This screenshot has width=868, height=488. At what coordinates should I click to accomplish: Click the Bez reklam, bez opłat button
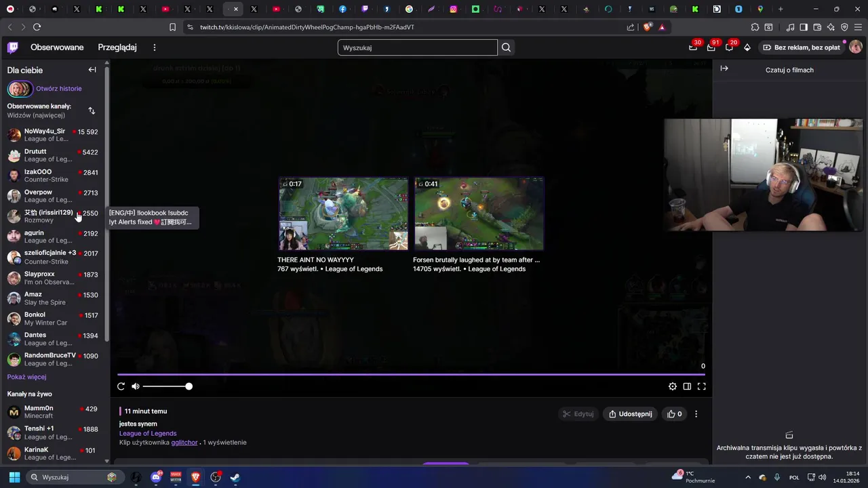point(800,47)
